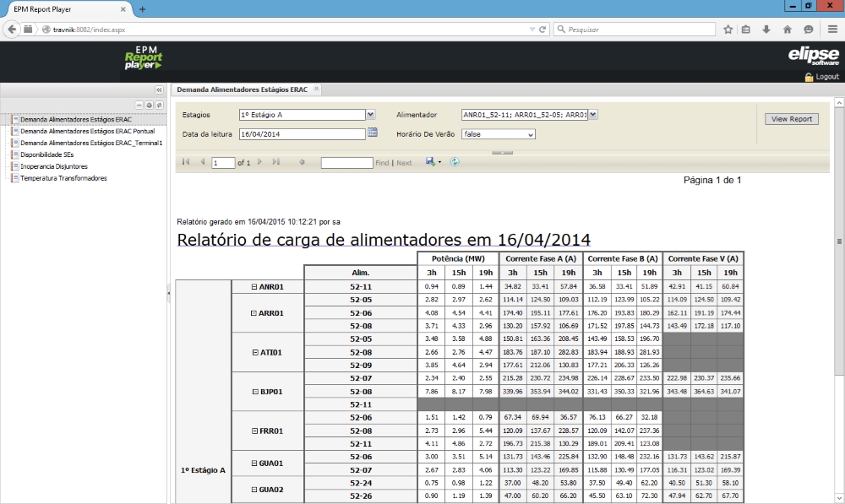Viewport: 845px width, 504px height.
Task: Click the Logout padlock icon
Action: tap(809, 77)
